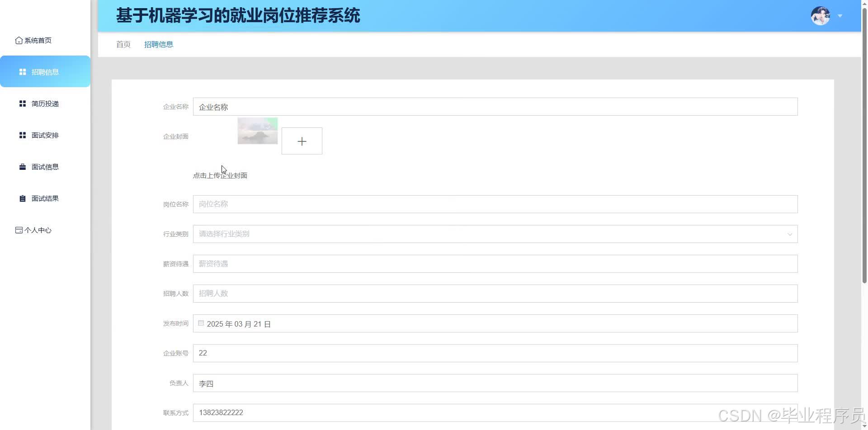Click the 面试结果 document icon in sidebar
The image size is (868, 430).
(23, 198)
